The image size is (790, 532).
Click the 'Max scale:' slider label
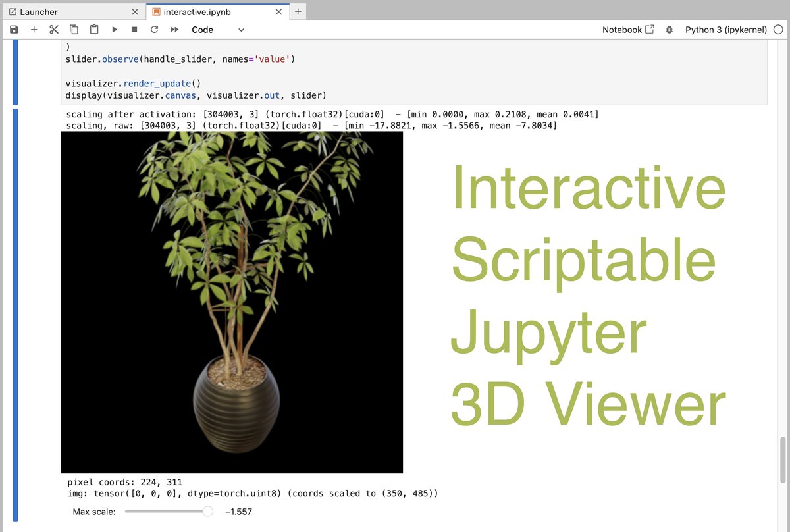coord(94,512)
